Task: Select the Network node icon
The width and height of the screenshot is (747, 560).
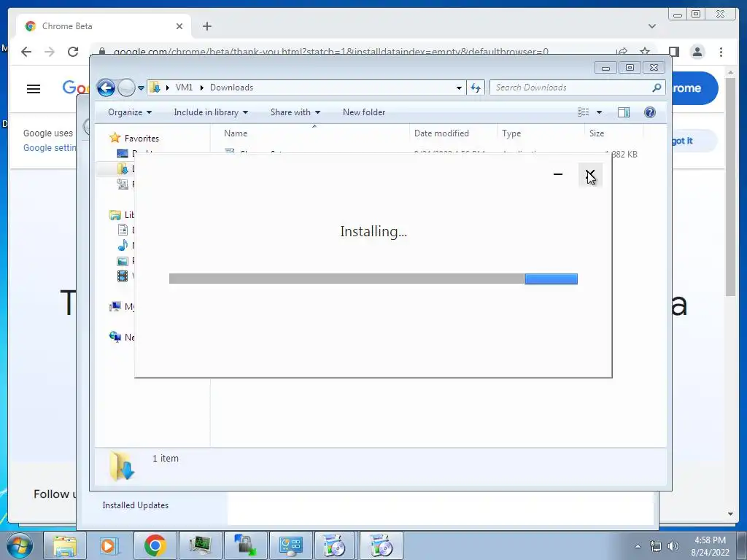Action: [x=115, y=337]
